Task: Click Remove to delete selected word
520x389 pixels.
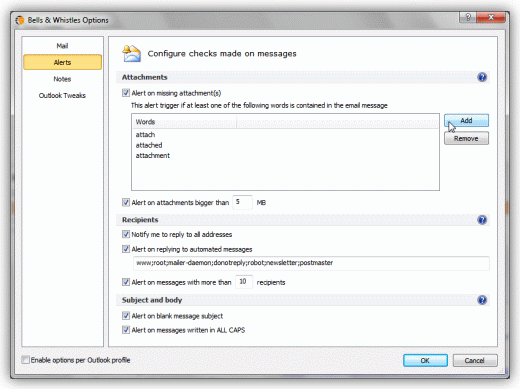Action: (466, 138)
